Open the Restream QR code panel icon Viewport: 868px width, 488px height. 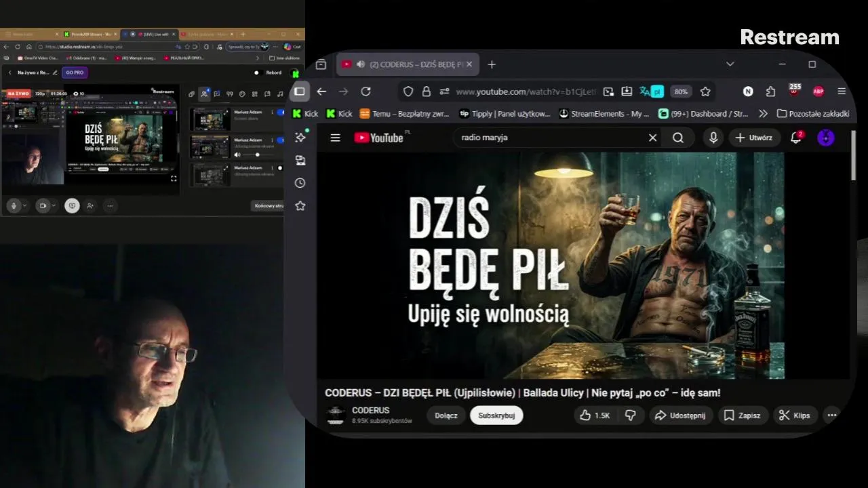tap(255, 94)
